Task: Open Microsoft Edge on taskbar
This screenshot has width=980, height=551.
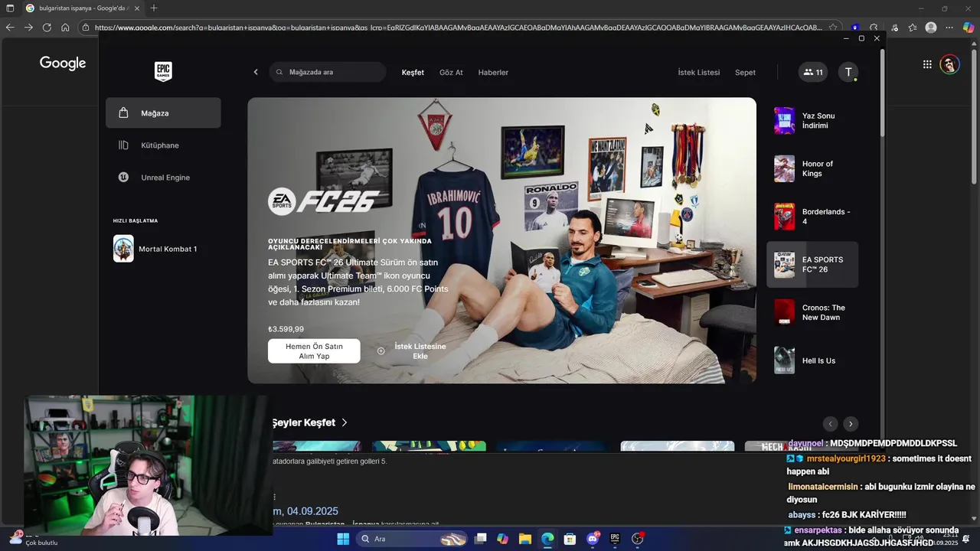Action: [547, 540]
